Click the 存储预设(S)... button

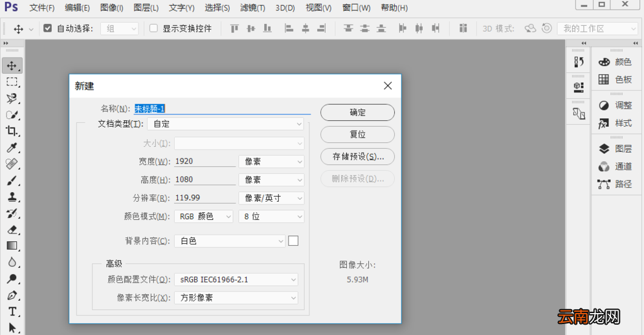coord(357,157)
